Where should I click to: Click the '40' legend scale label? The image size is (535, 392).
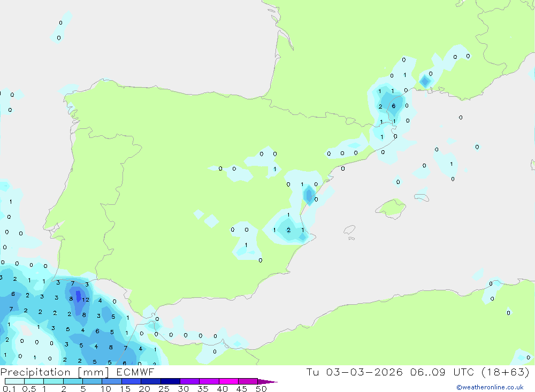222,389
